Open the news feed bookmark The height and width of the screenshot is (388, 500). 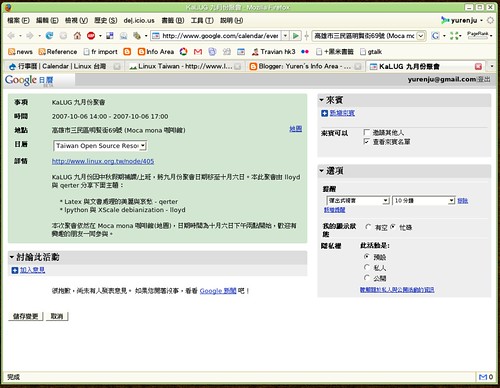click(20, 52)
